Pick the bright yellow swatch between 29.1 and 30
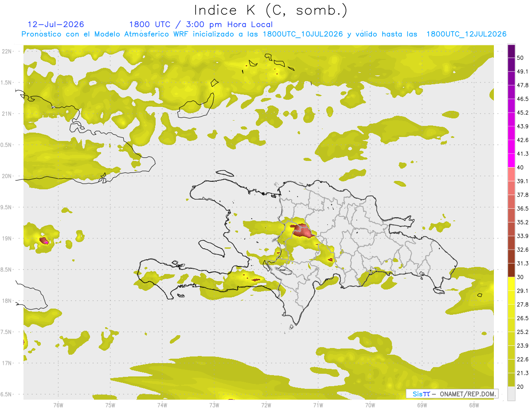The image size is (532, 411). point(511,284)
